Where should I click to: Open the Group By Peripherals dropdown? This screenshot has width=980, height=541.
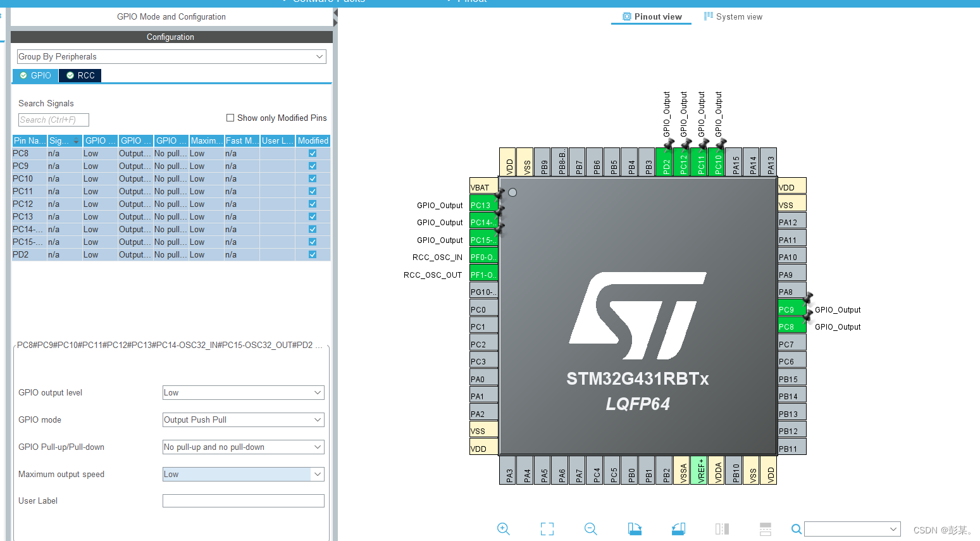171,56
